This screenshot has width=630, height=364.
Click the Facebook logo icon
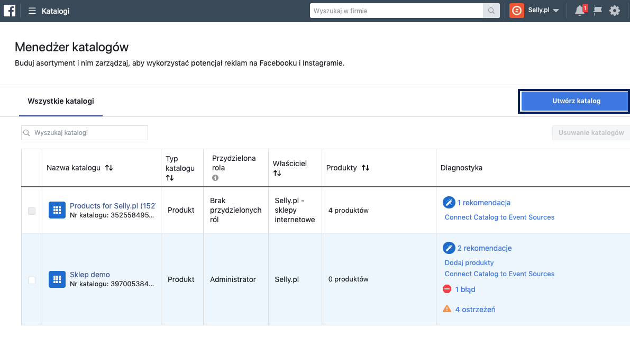click(10, 11)
